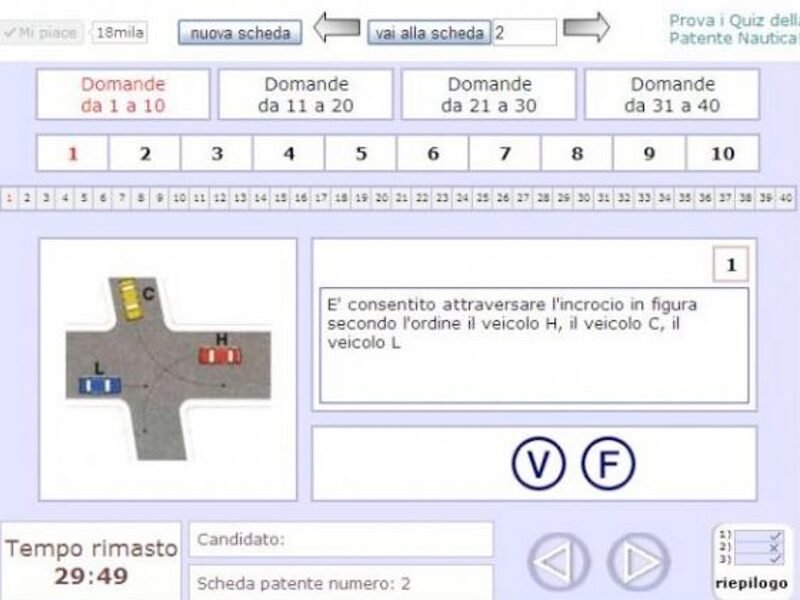Click the scheda number input showing 2
The height and width of the screenshot is (600, 800).
(x=527, y=31)
